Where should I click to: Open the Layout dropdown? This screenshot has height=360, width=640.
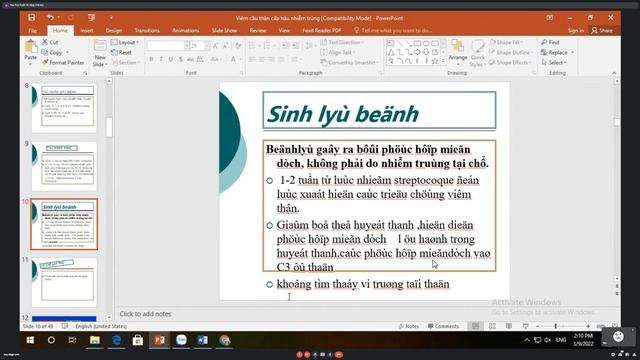point(125,42)
